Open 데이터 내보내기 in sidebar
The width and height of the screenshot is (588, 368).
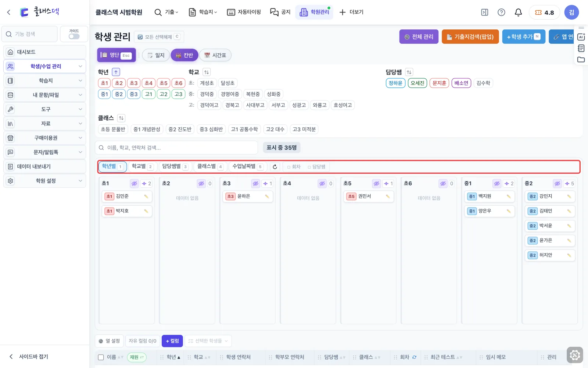point(45,166)
